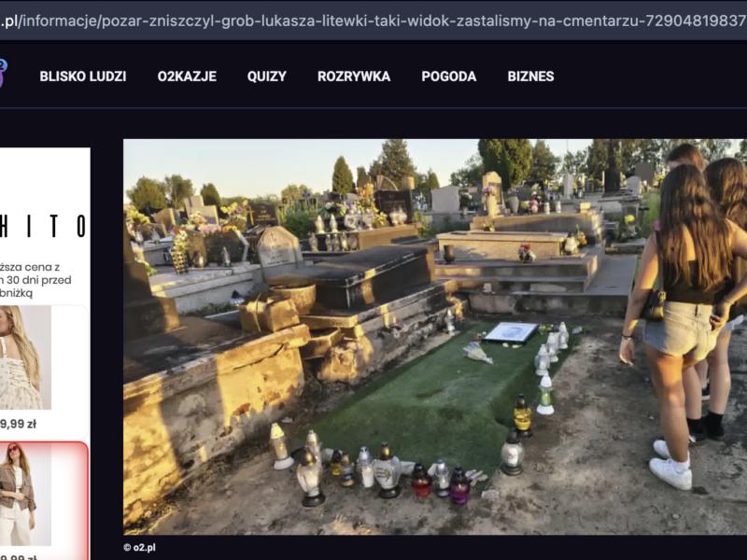
Task: Click the browser address bar URL
Action: coord(373,21)
